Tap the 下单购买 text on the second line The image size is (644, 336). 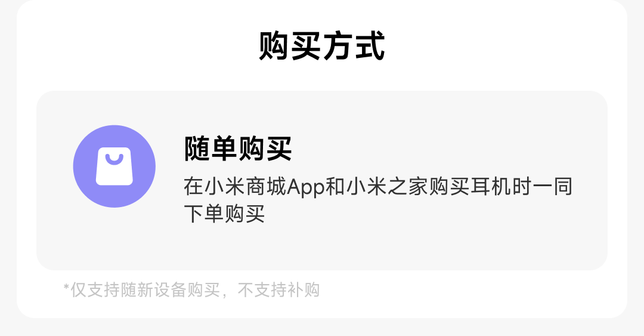tap(224, 214)
